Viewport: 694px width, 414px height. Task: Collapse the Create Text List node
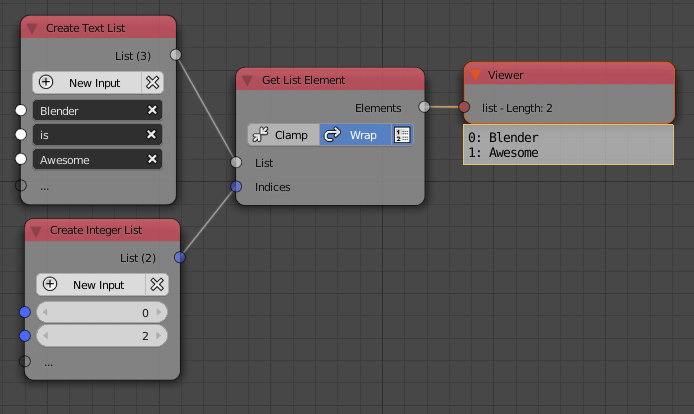(x=32, y=29)
